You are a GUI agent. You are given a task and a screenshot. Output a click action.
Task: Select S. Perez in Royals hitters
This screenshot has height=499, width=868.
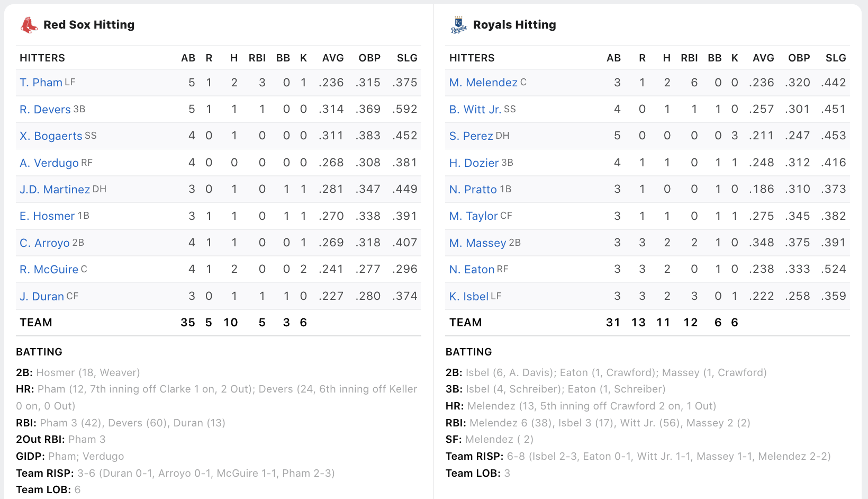[x=471, y=136]
